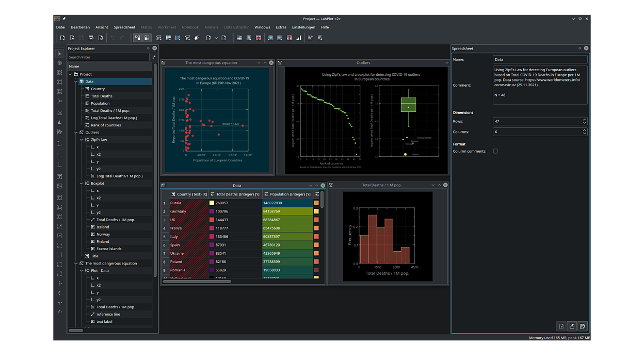Screen dimensions: 644x362
Task: Click the Country column header in Data table
Action: tap(189, 194)
